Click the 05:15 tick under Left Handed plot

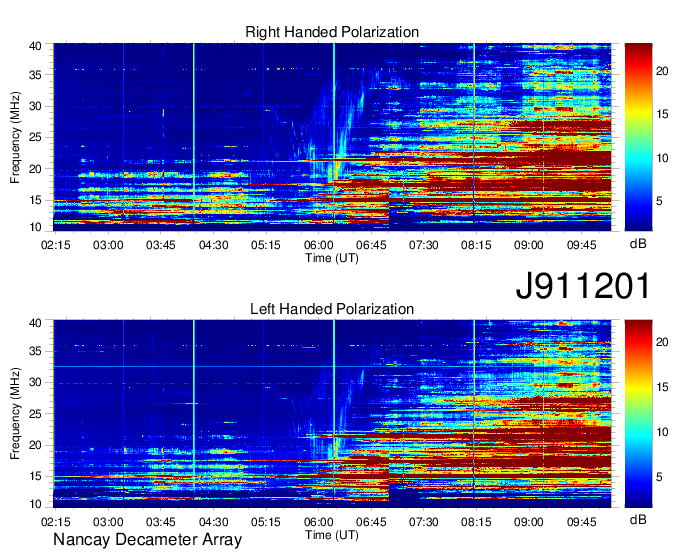[x=266, y=522]
